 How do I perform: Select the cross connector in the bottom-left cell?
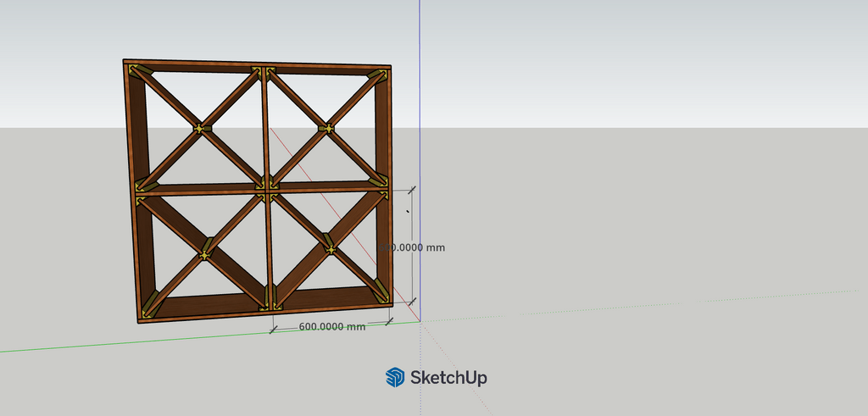pos(204,254)
